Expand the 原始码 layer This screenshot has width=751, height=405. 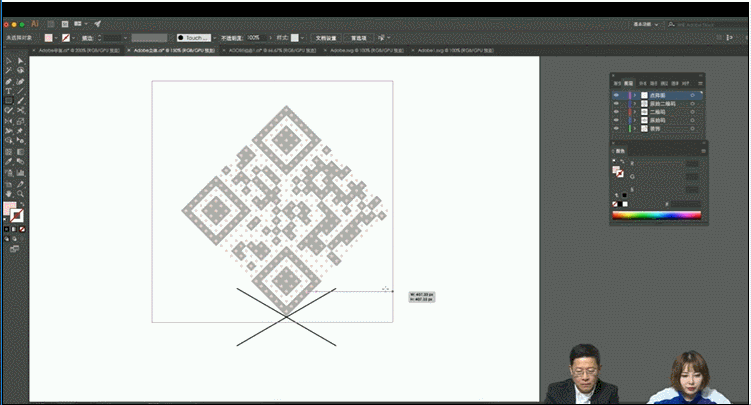coord(636,120)
